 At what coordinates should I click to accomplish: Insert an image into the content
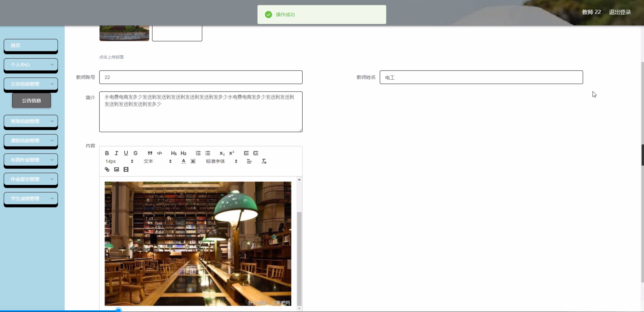(116, 169)
